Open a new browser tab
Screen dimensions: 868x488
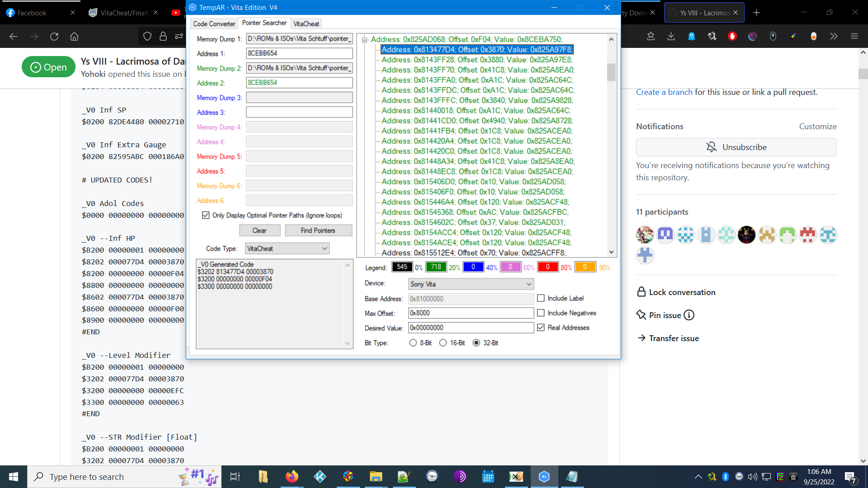pos(756,13)
